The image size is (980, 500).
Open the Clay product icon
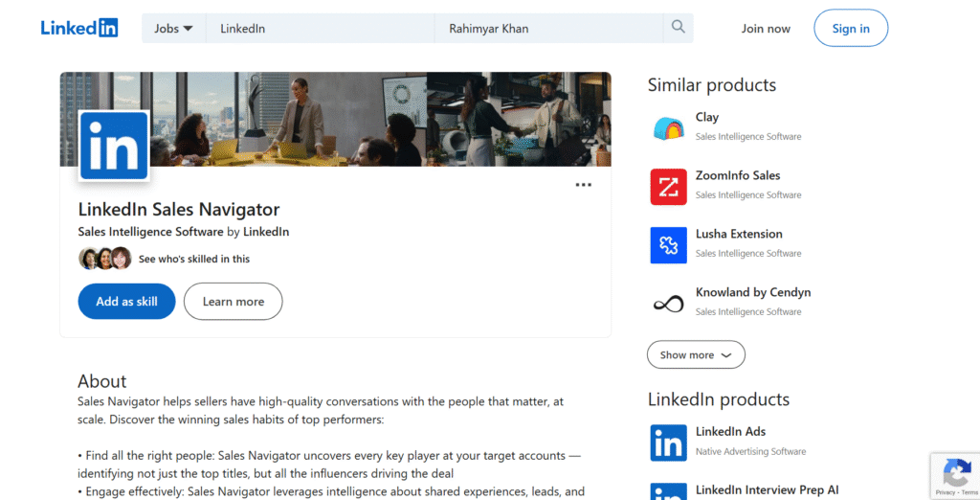668,127
